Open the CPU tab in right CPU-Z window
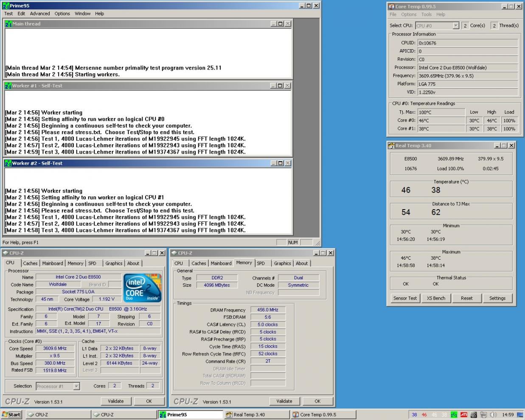 click(x=179, y=263)
